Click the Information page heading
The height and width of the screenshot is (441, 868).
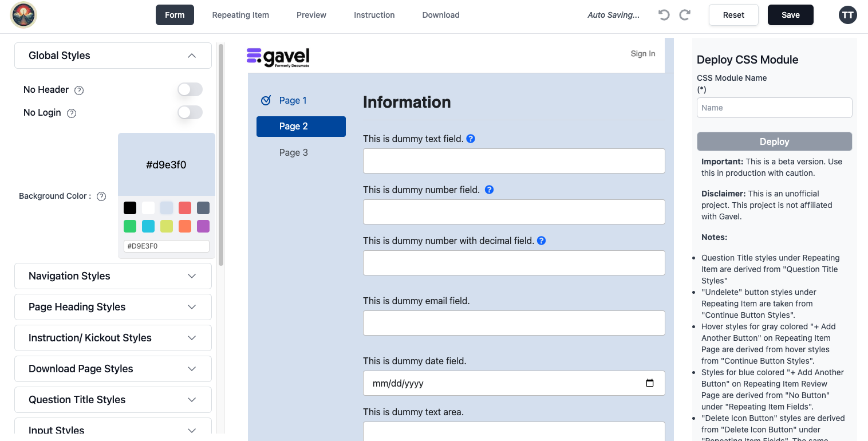coord(407,102)
